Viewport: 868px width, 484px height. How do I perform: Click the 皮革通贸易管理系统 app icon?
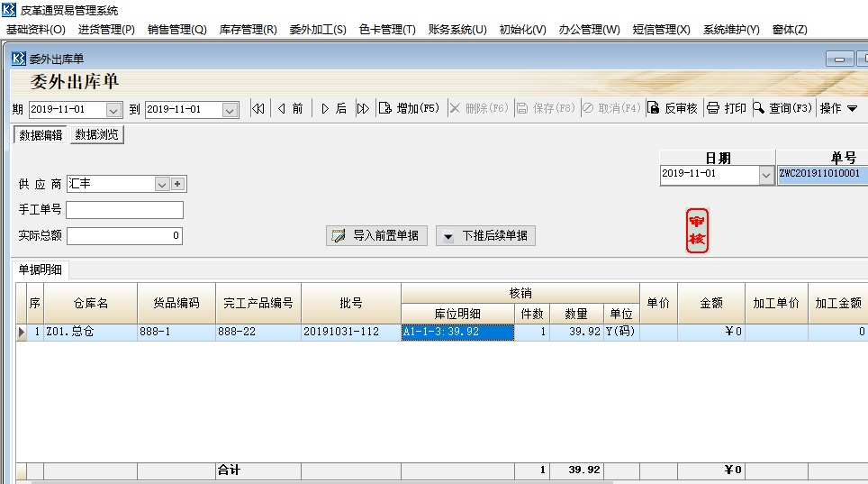9,9
